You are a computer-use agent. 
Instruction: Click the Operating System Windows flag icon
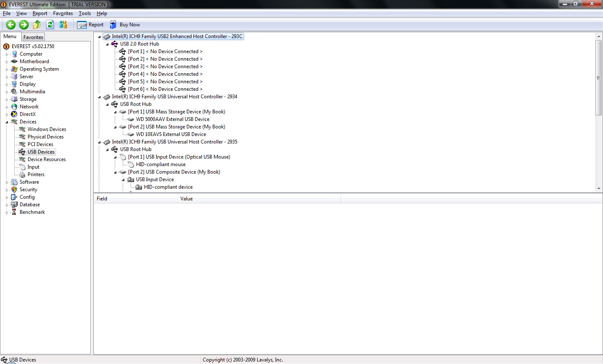tap(14, 69)
